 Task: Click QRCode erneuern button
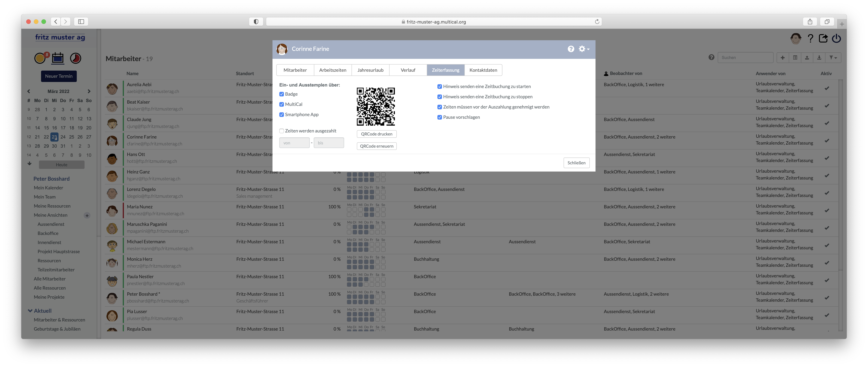(376, 146)
